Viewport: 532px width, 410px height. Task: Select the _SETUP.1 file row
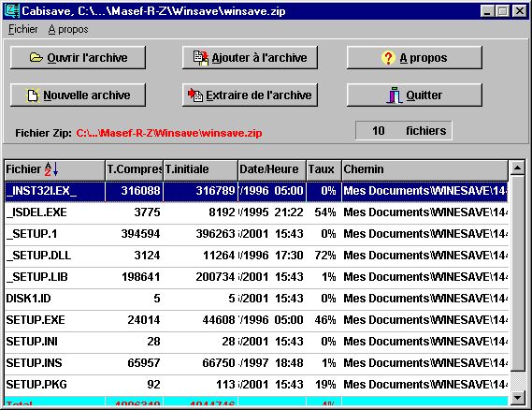click(256, 234)
